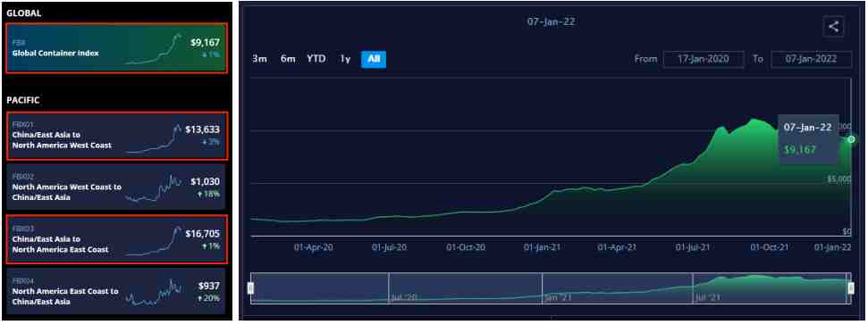Click the $937 card sparkline chart

[x=154, y=292]
